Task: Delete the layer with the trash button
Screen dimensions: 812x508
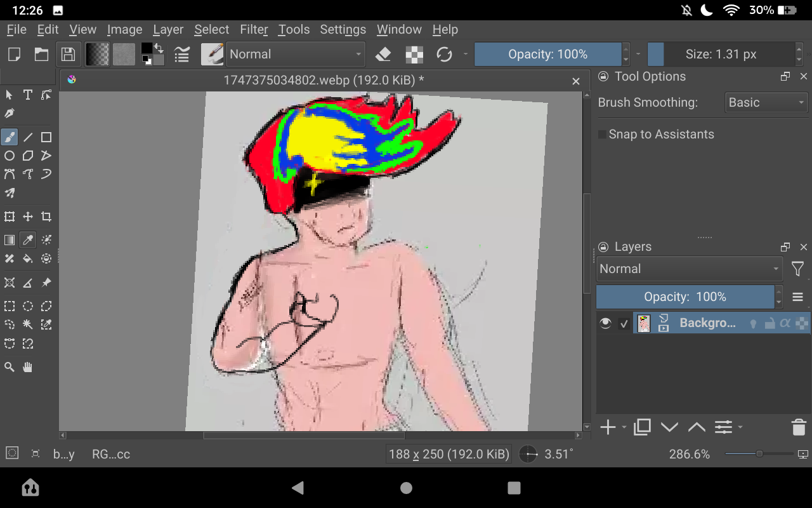Action: [x=799, y=427]
